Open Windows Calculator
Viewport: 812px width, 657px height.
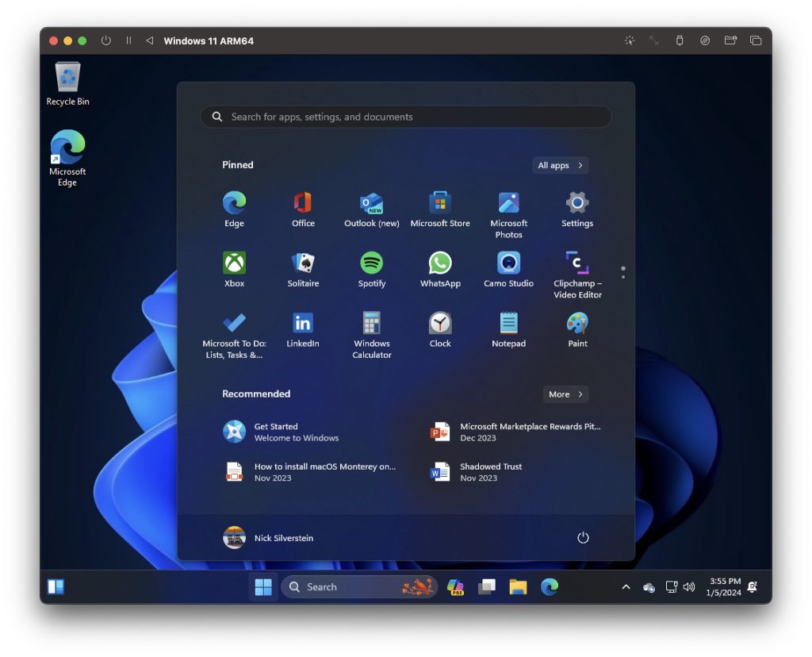point(371,324)
